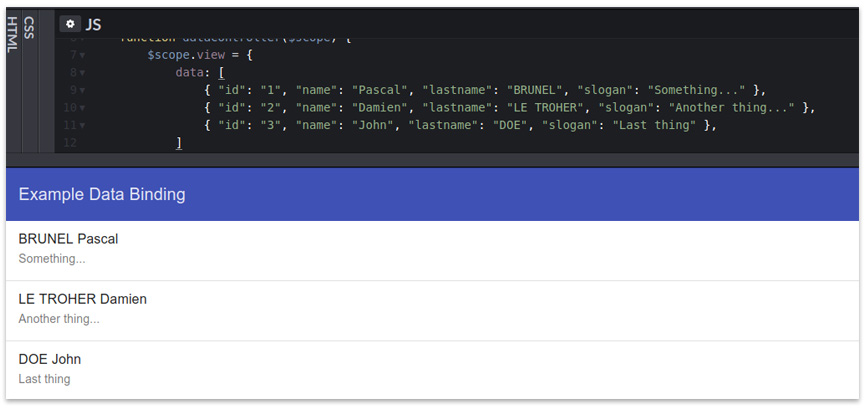
Task: Click the Example Data Binding toolbar title
Action: pyautogui.click(x=102, y=194)
